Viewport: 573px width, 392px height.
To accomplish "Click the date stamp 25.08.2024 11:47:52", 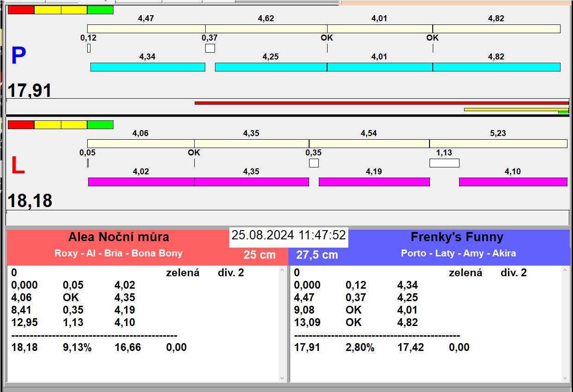I will pyautogui.click(x=289, y=235).
